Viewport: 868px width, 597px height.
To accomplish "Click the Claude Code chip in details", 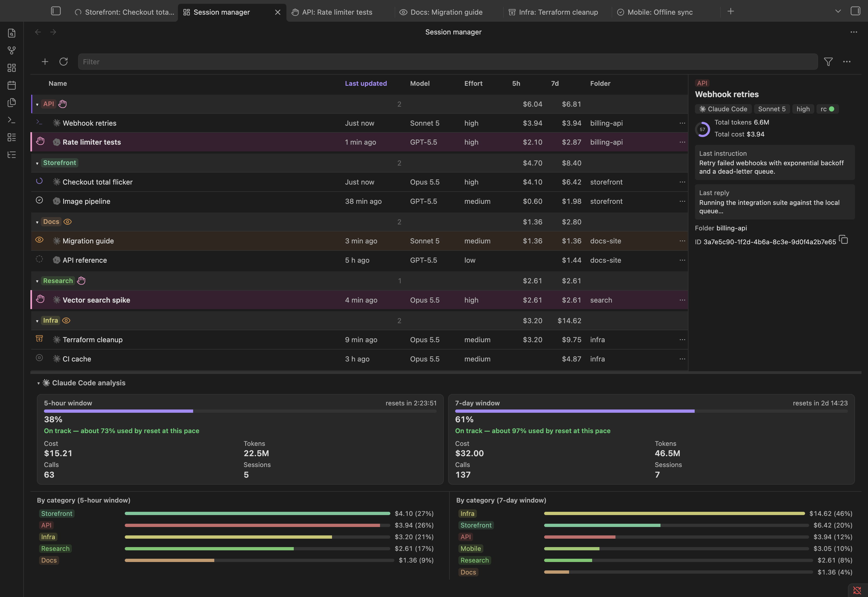I will tap(723, 109).
